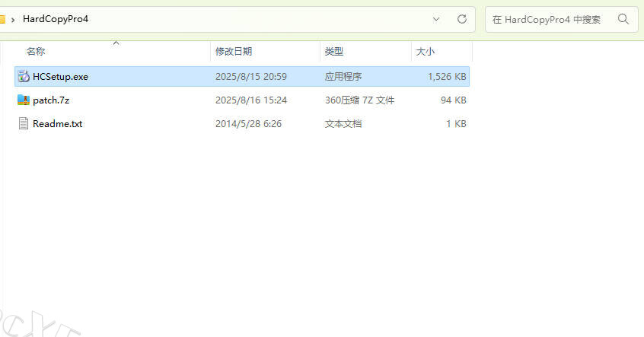
Task: Select the Readme.txt file name
Action: 58,123
